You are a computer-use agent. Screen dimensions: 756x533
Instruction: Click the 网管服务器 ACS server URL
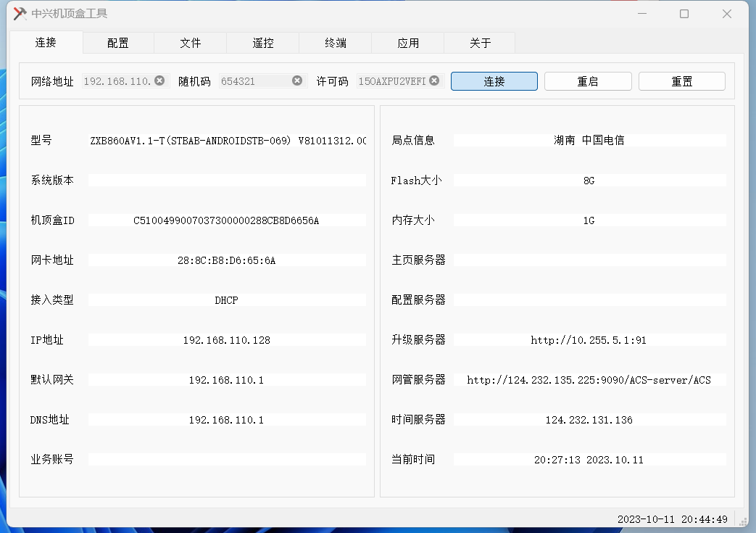point(589,379)
